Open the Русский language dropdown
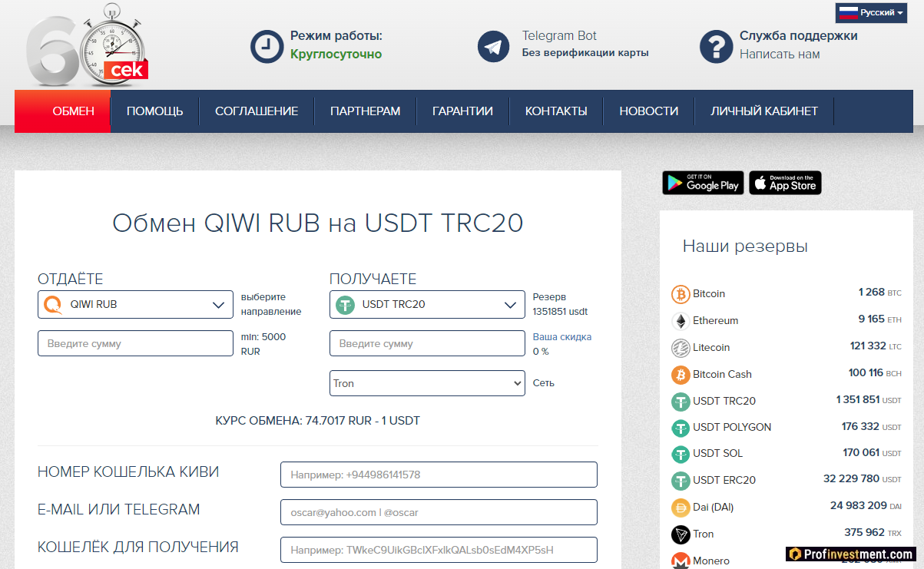The height and width of the screenshot is (569, 924). click(871, 13)
